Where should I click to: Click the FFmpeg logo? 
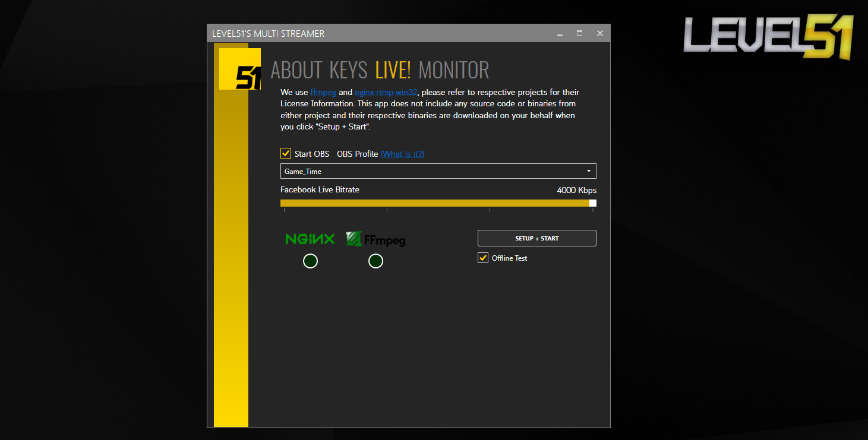tap(375, 239)
